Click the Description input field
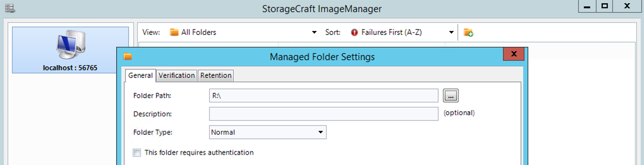Image resolution: width=644 pixels, height=165 pixels. pyautogui.click(x=324, y=114)
